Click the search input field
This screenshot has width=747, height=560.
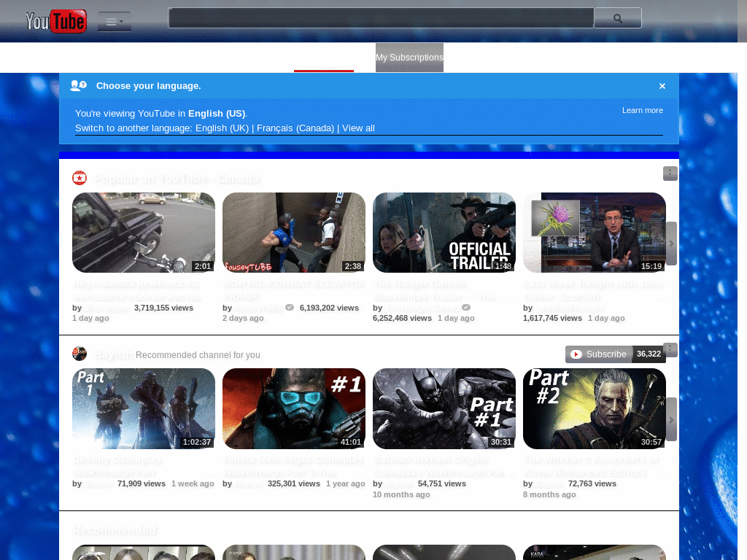pos(381,18)
